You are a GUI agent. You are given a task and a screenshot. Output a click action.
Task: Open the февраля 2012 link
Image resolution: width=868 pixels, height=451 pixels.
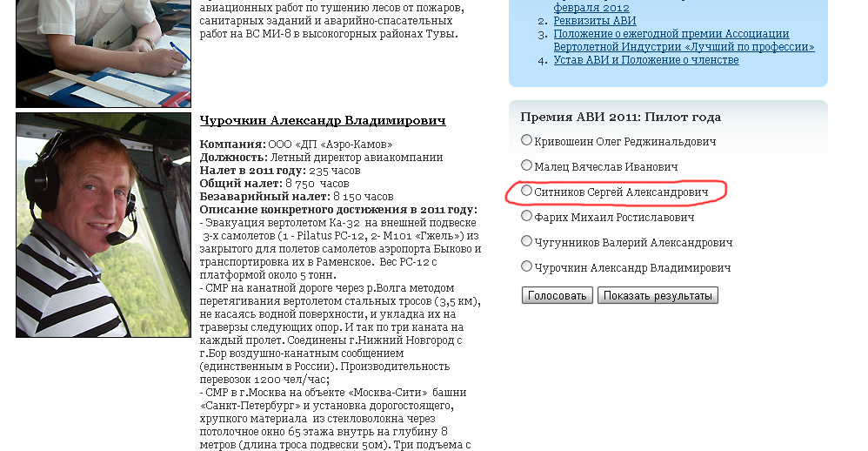click(591, 8)
